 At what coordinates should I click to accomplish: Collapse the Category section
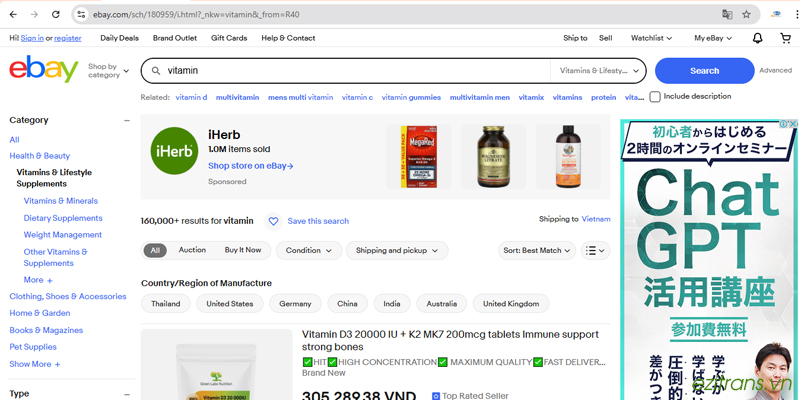coord(127,120)
